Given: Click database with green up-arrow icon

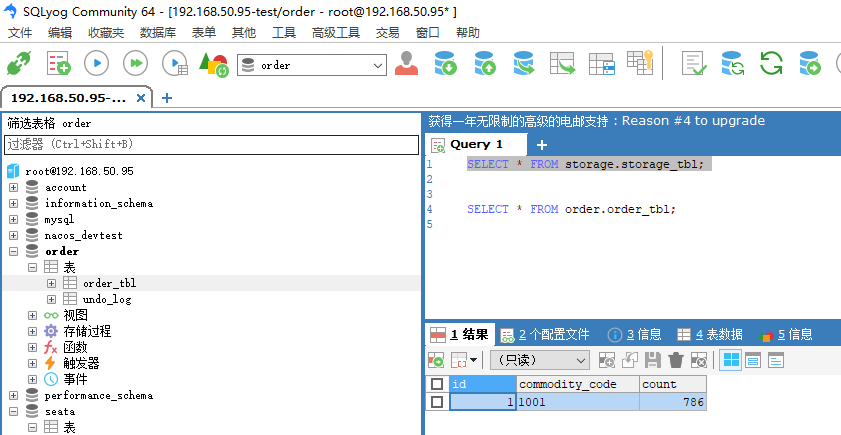Looking at the screenshot, I should (x=485, y=63).
